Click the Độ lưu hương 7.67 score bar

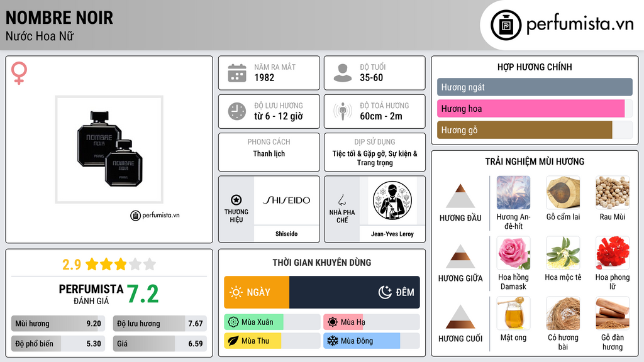click(x=160, y=324)
